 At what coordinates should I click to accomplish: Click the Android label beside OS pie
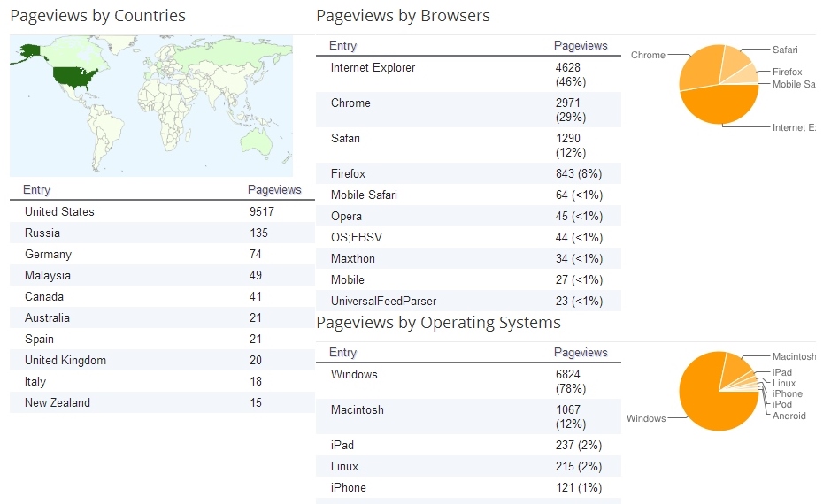(789, 416)
